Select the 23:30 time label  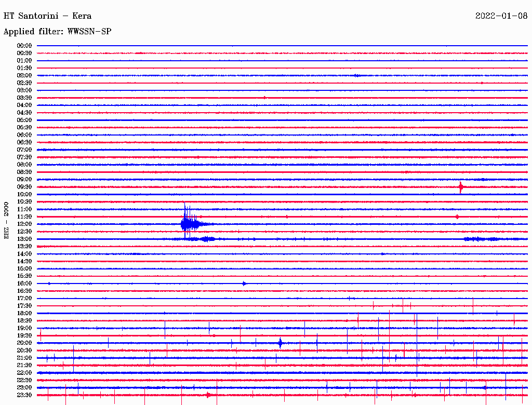24,395
